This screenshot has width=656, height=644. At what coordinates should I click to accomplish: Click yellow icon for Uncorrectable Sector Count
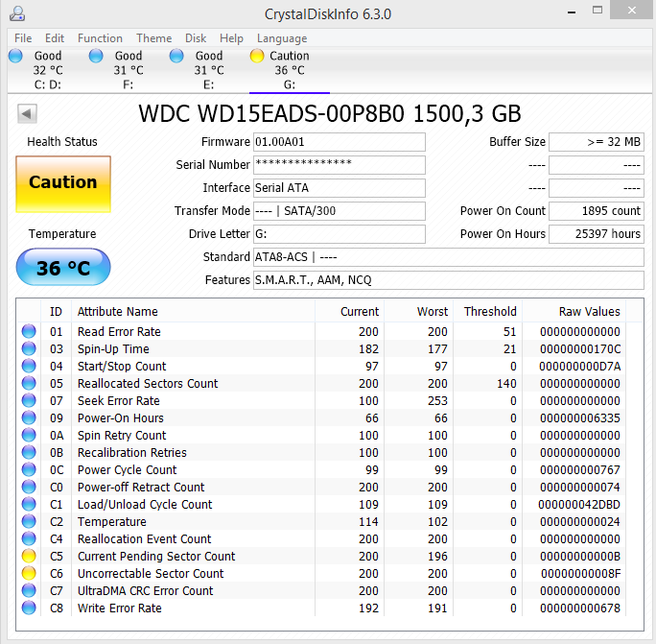pos(29,573)
